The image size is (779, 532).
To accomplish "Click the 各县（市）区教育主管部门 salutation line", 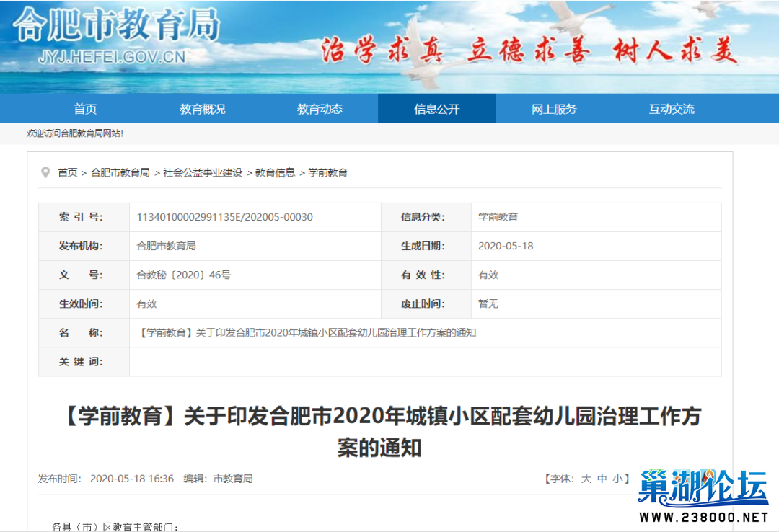I will (115, 526).
